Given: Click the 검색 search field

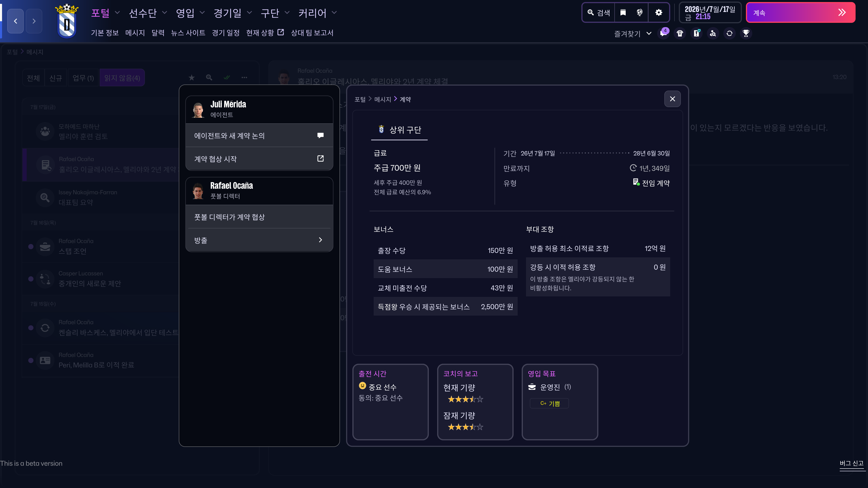Looking at the screenshot, I should [599, 13].
